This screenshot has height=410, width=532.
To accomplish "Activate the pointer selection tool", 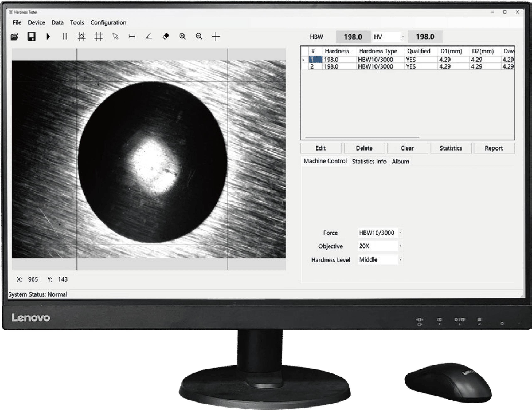I will (115, 37).
